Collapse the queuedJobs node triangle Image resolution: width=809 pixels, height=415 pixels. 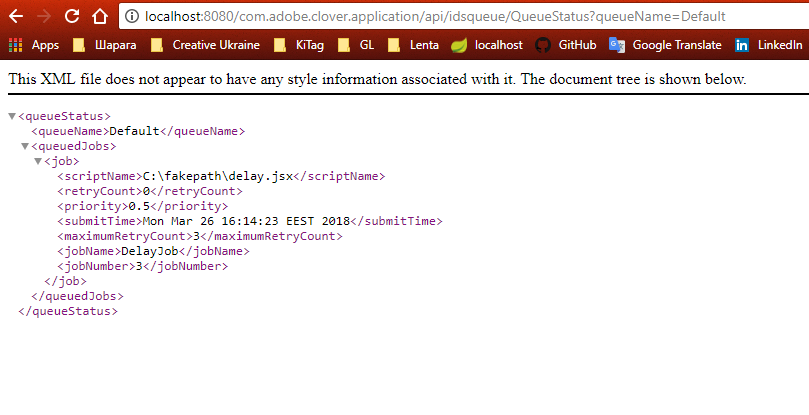tap(25, 147)
